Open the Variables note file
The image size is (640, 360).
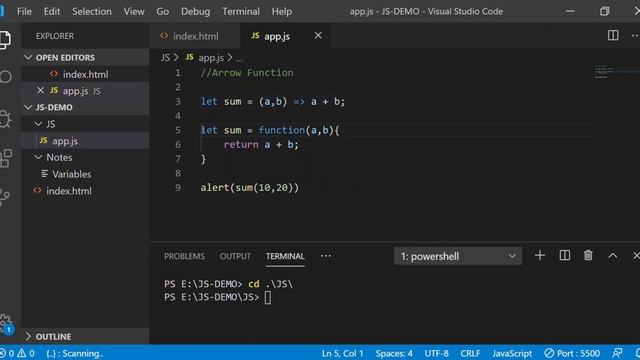point(85,174)
